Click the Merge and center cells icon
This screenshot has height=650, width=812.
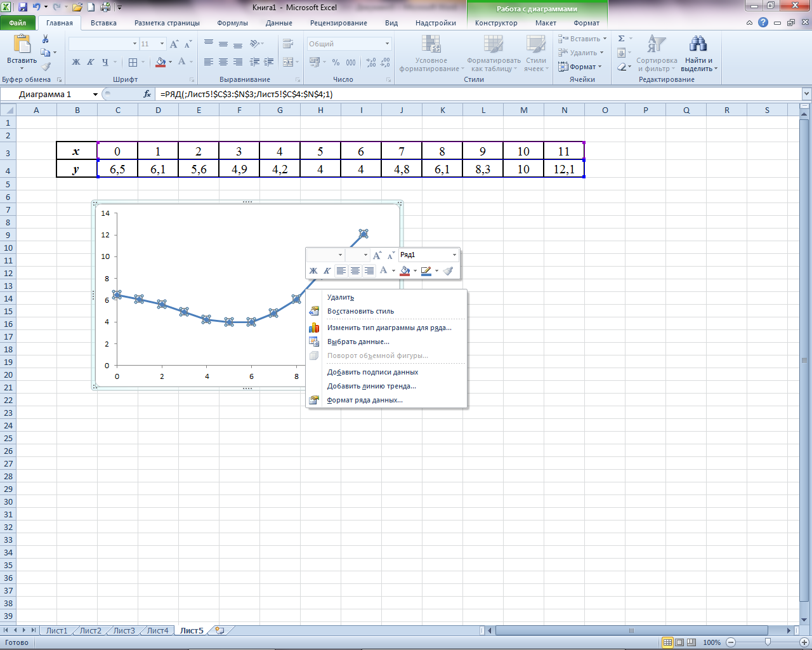289,62
